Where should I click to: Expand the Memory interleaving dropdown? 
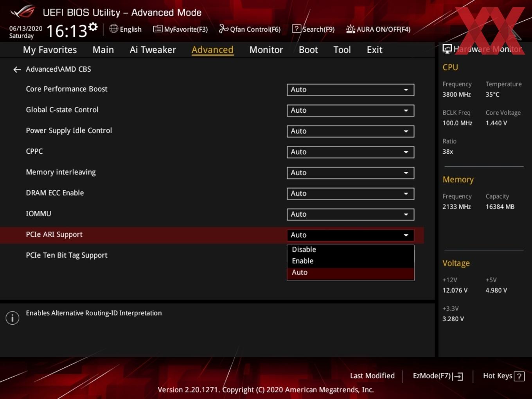click(350, 173)
